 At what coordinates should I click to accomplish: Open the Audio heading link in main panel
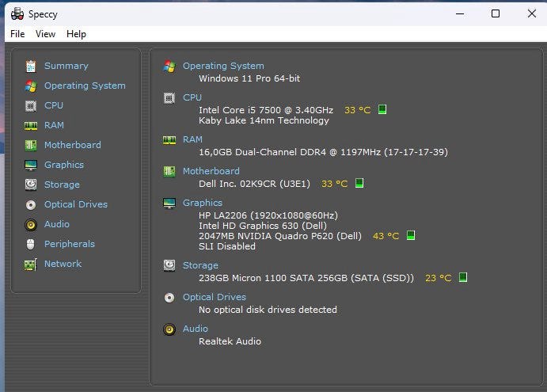pos(196,329)
